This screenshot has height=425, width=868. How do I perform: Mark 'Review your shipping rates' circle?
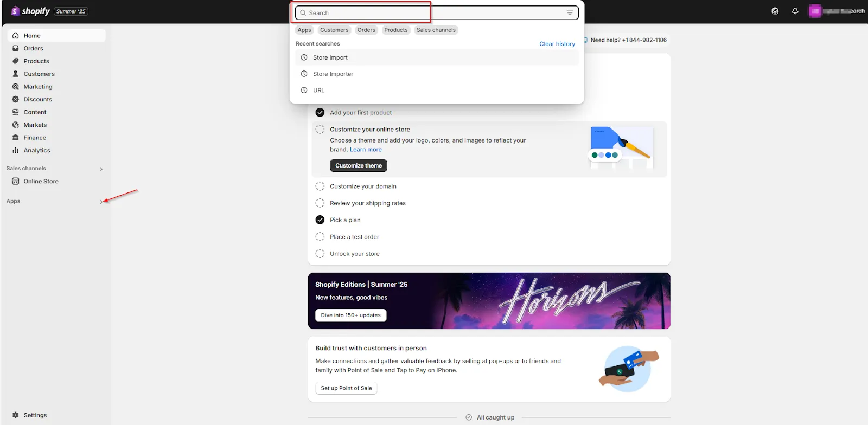coord(320,203)
